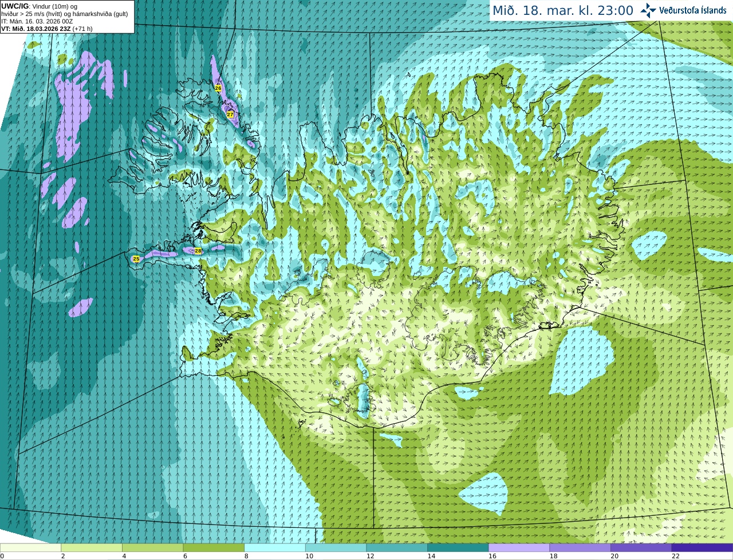Image resolution: width=733 pixels, height=560 pixels.
Task: Click the yellow gust marker labeled 25
Action: coord(136,259)
